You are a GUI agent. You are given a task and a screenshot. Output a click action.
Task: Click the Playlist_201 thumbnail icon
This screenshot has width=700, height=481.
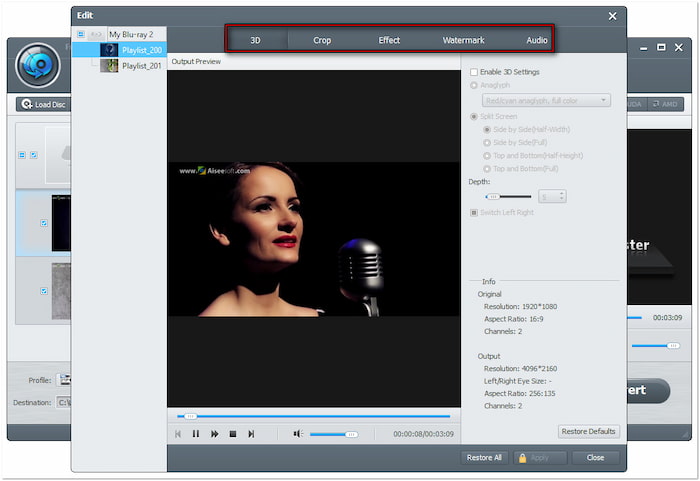tap(108, 65)
